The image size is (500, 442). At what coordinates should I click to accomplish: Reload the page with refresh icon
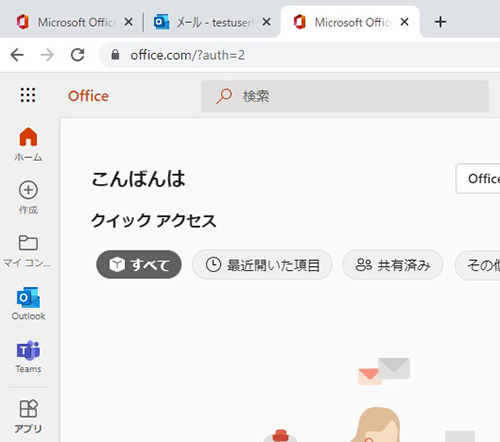pyautogui.click(x=78, y=55)
